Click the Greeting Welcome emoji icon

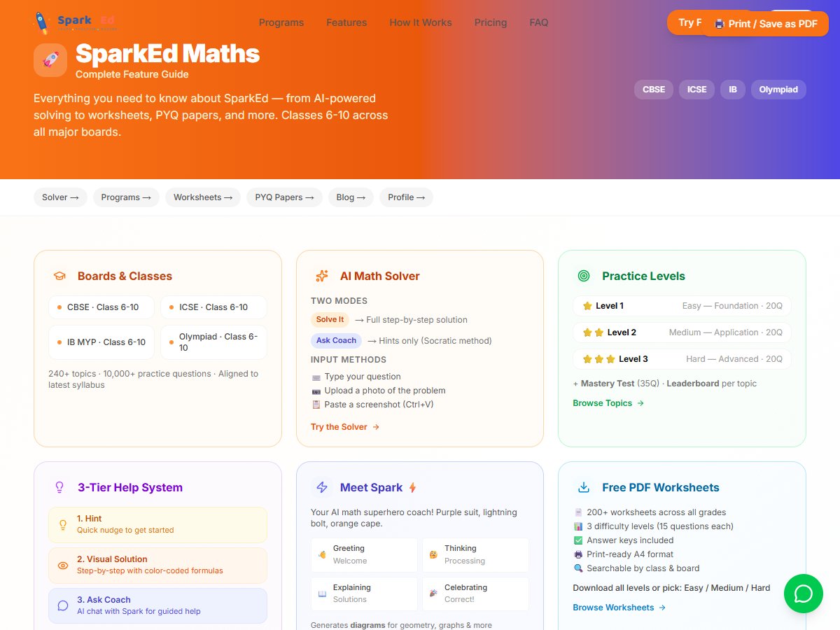click(x=322, y=554)
